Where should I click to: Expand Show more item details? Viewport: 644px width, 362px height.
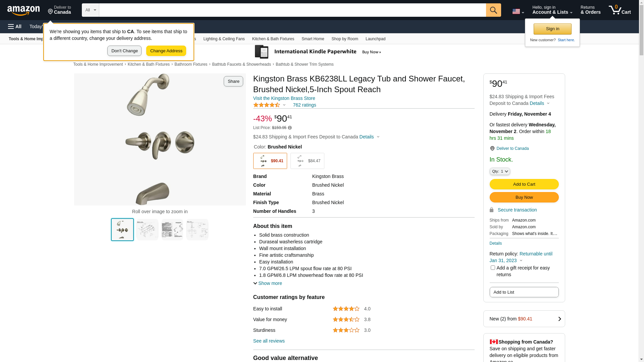(x=268, y=283)
